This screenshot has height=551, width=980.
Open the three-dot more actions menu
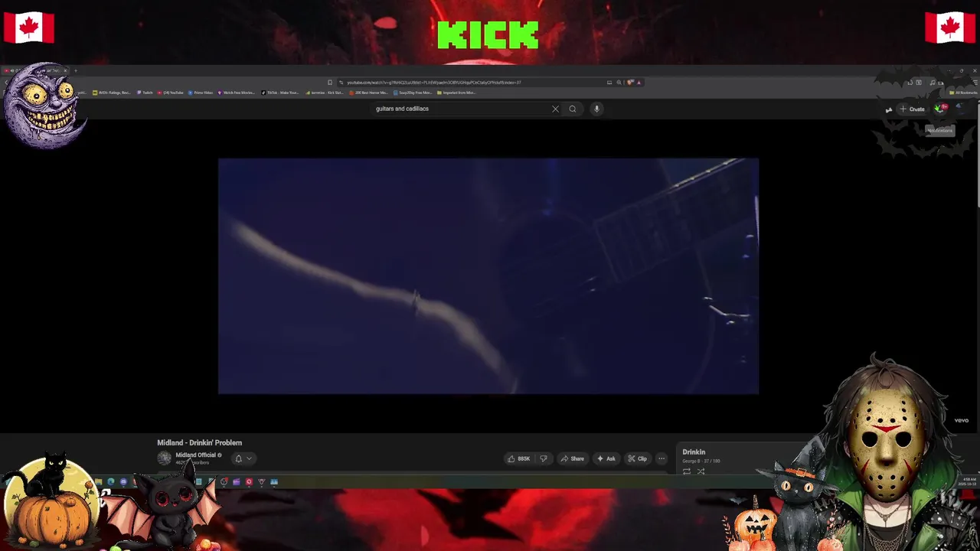pos(661,459)
